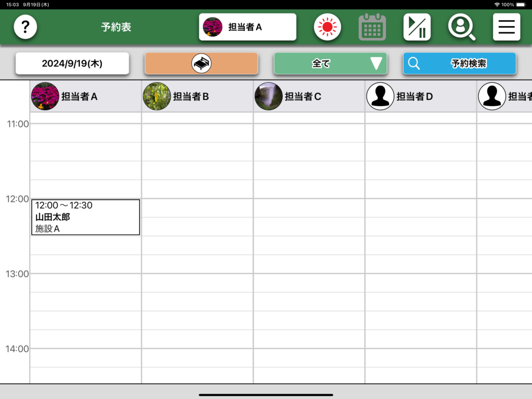Select the 担当者B column header
Viewport: 532px width, 399px height.
(197, 96)
